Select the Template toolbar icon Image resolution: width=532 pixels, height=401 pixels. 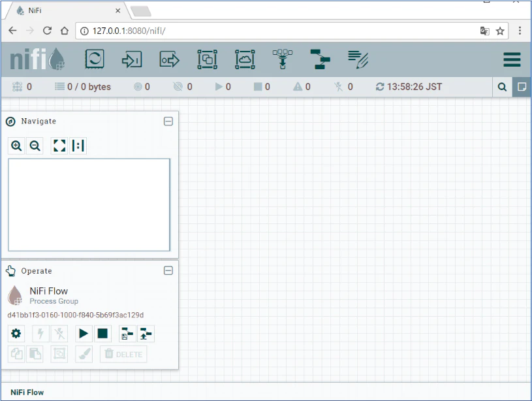(x=320, y=59)
